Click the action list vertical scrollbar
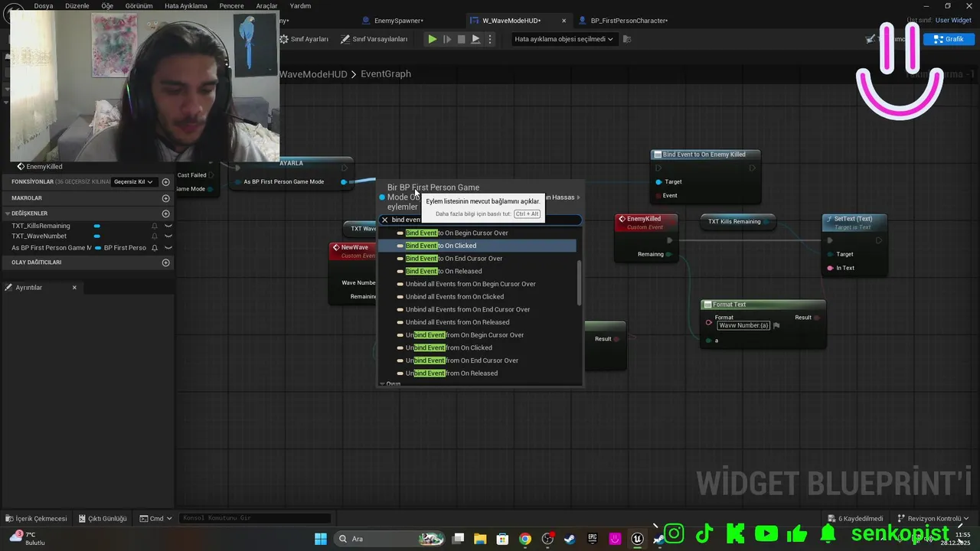Image resolution: width=980 pixels, height=551 pixels. click(x=580, y=283)
